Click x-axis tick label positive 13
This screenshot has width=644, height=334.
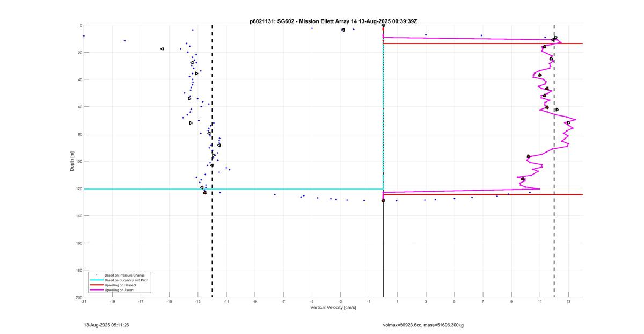[x=568, y=302]
